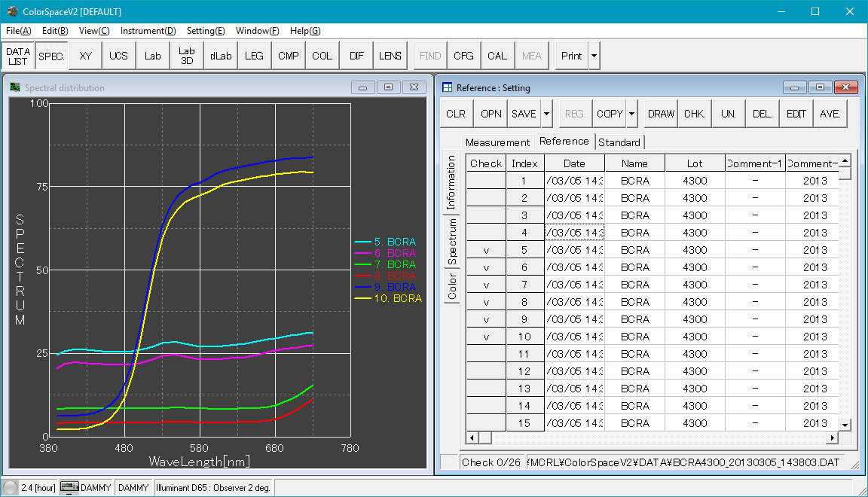Expand the Print dropdown arrow
Viewport: 868px width, 497px height.
594,56
